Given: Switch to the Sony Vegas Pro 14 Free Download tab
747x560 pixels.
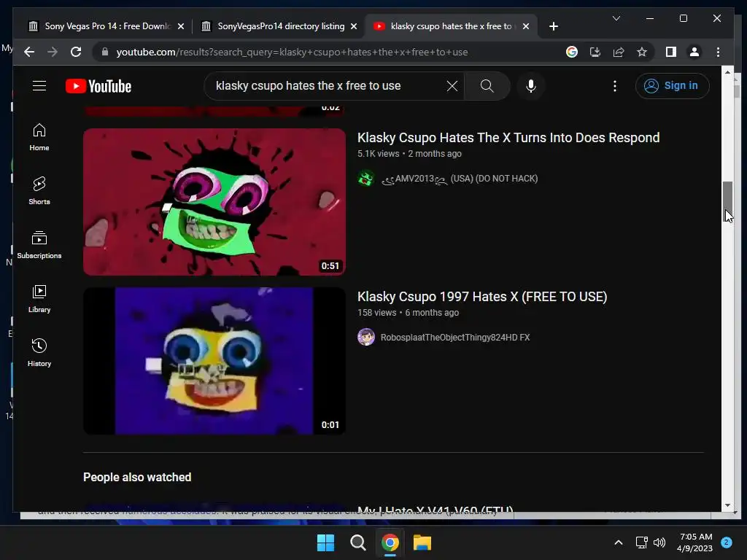Looking at the screenshot, I should 107,26.
